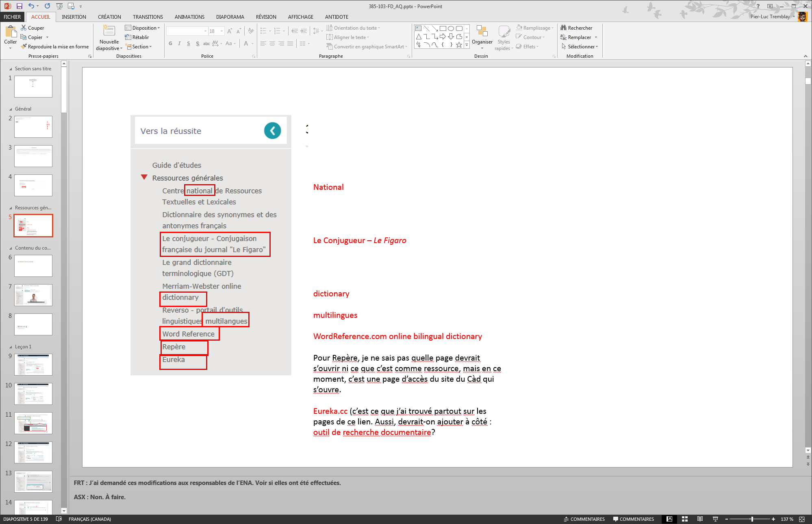The image size is (812, 524).
Task: Collapse the Leçon 1 section
Action: click(x=11, y=347)
